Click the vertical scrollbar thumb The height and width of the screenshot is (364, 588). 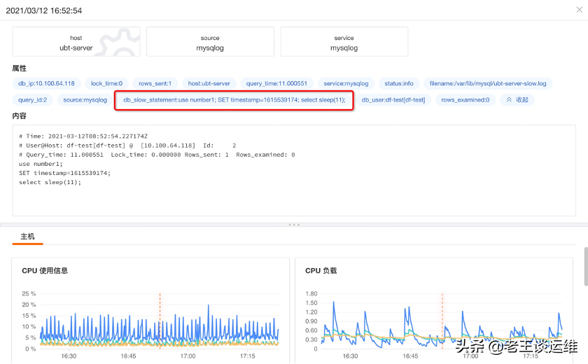click(x=586, y=267)
